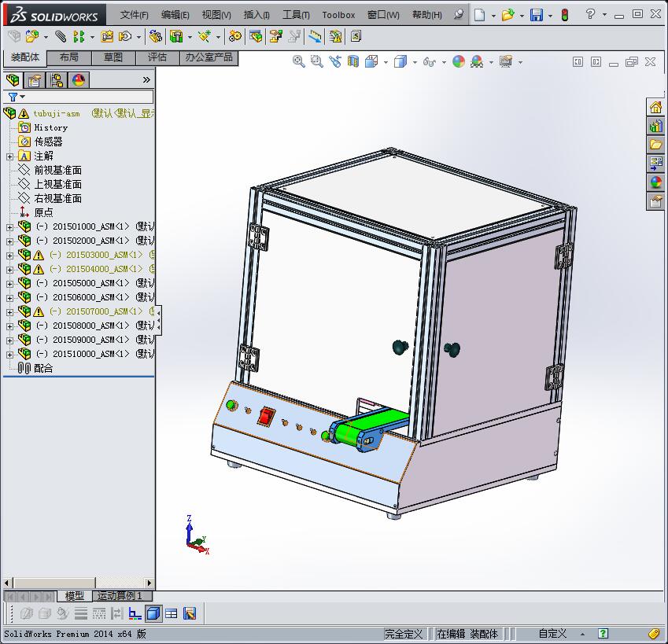The height and width of the screenshot is (644, 668).
Task: Click the Reference Geometry icon
Action: 205,37
